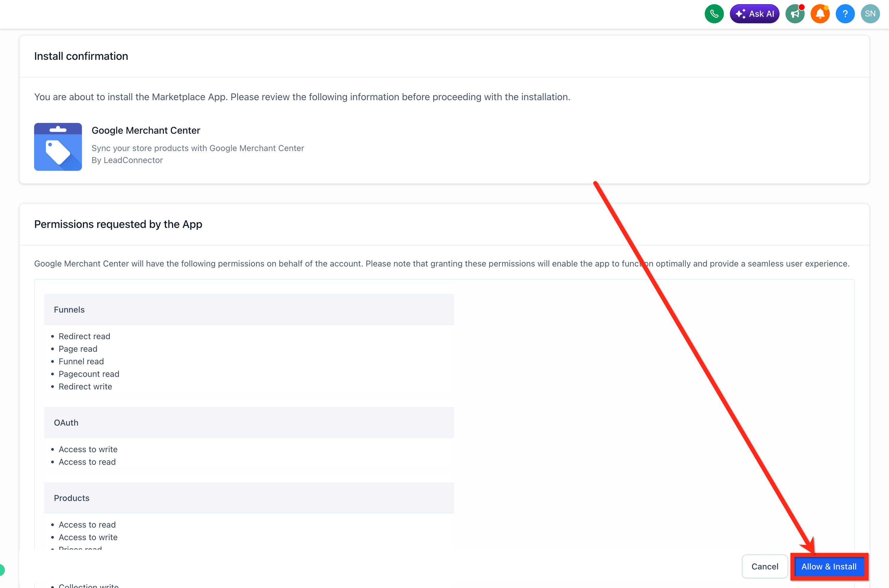The width and height of the screenshot is (889, 588).
Task: Click Access to read under OAuth
Action: point(87,462)
